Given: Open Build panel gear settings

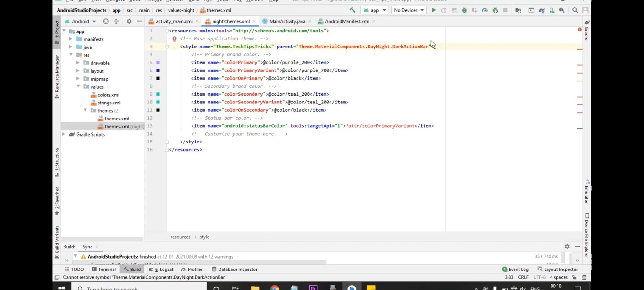Looking at the screenshot, I should coord(567,247).
